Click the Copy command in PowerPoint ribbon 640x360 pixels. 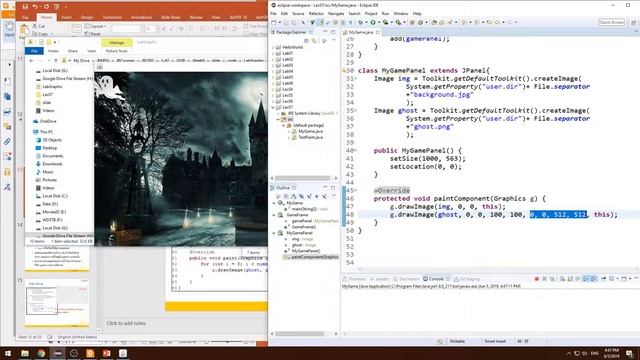tap(40, 34)
